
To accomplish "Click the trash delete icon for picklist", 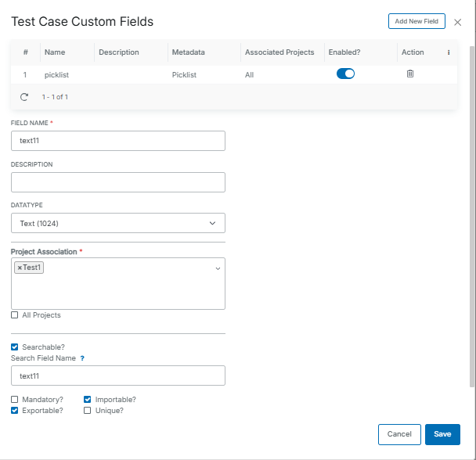I will tap(409, 74).
